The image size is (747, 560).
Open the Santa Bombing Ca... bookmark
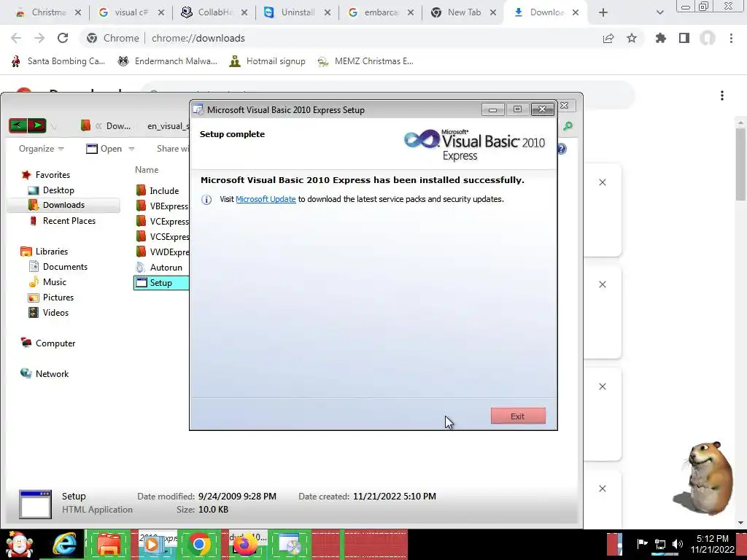pos(58,61)
